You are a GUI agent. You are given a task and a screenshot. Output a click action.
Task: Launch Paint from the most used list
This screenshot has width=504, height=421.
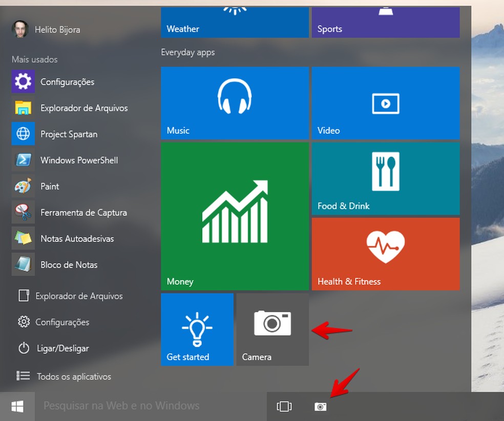point(50,186)
